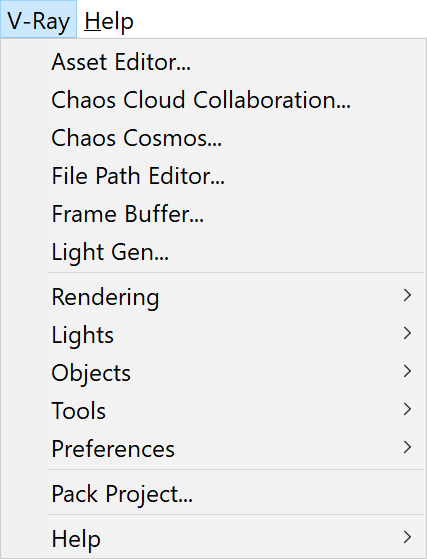Click the chevron arrow beside Rendering
The height and width of the screenshot is (559, 427).
[407, 296]
